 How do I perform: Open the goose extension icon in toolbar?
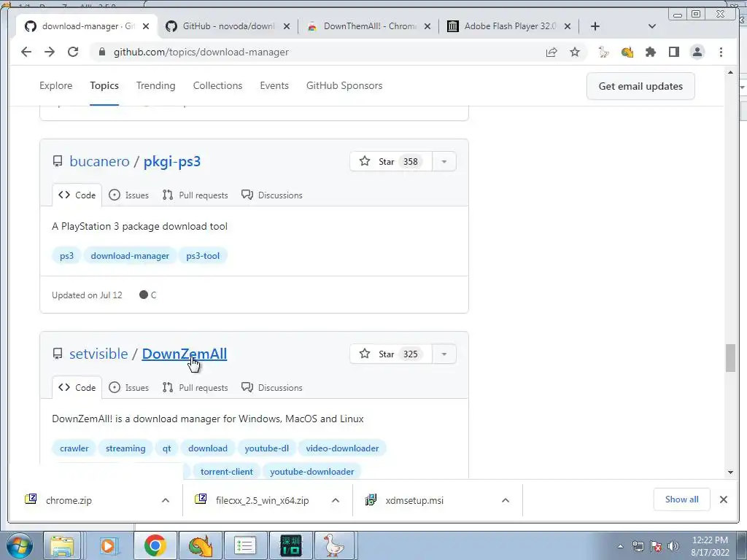coord(603,52)
